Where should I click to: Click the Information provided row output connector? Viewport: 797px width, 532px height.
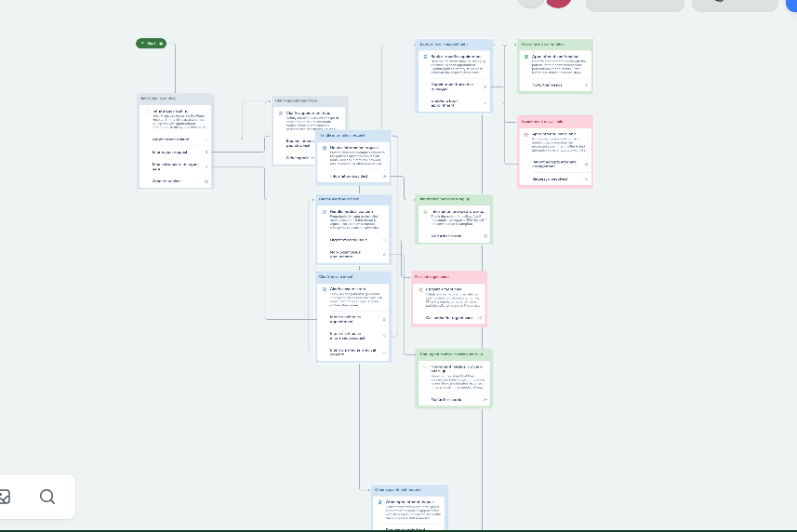click(385, 177)
